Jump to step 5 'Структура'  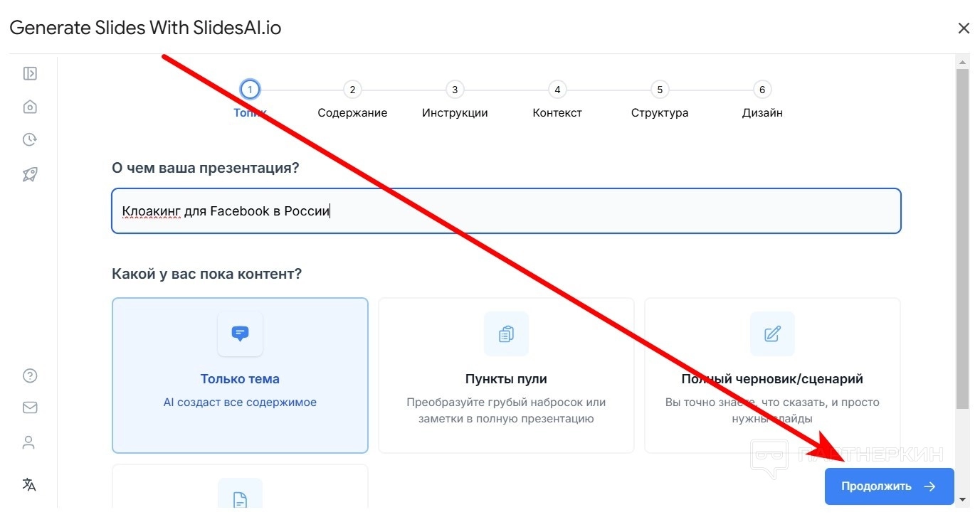[x=660, y=90]
